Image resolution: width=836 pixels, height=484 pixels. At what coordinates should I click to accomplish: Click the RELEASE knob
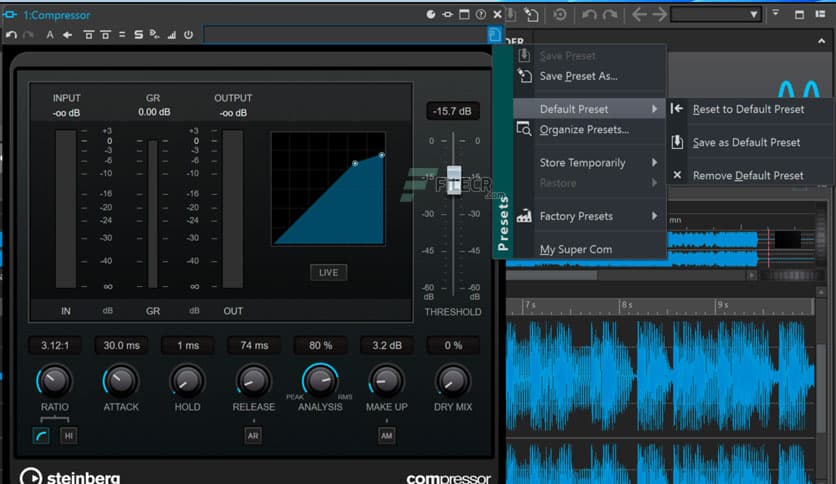[x=254, y=381]
